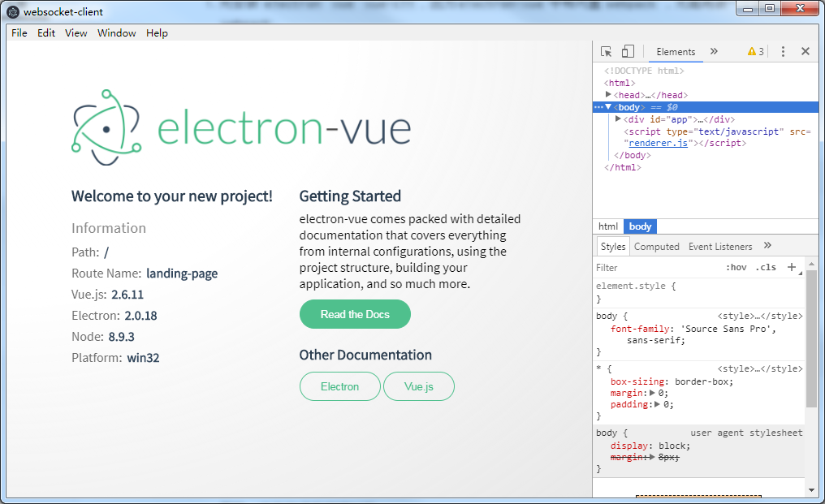The width and height of the screenshot is (825, 504).
Task: Open more panels with the chevron next to Elements
Action: click(713, 50)
